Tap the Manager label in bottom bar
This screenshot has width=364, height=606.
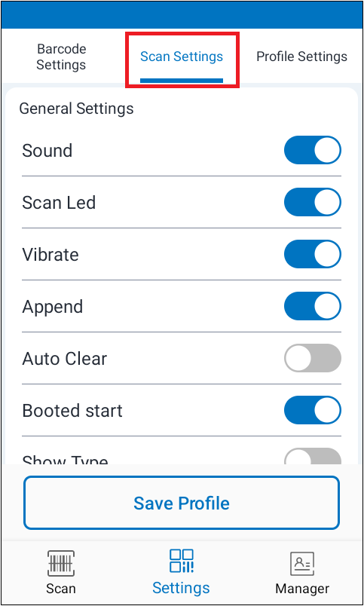tap(302, 589)
